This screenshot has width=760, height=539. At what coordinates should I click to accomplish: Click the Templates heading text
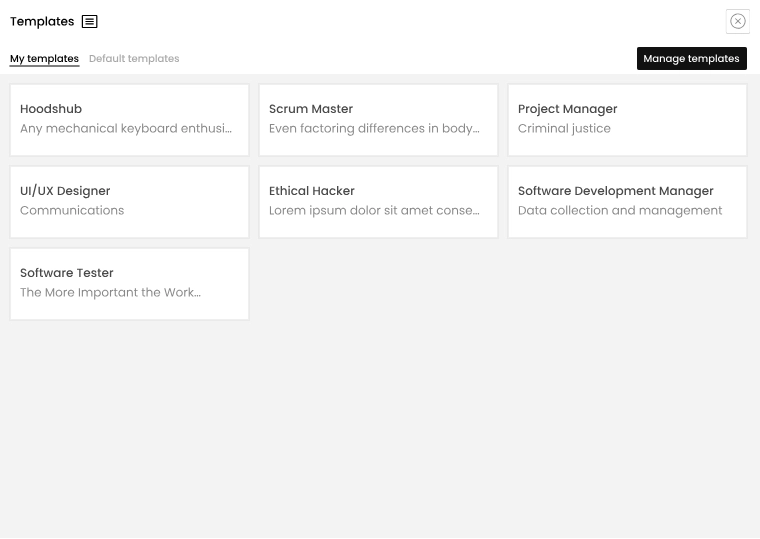42,22
